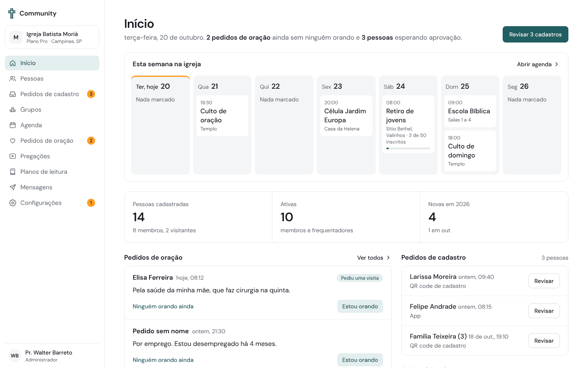Image resolution: width=588 pixels, height=368 pixels.
Task: Click the Configurações gear icon
Action: [x=13, y=203]
